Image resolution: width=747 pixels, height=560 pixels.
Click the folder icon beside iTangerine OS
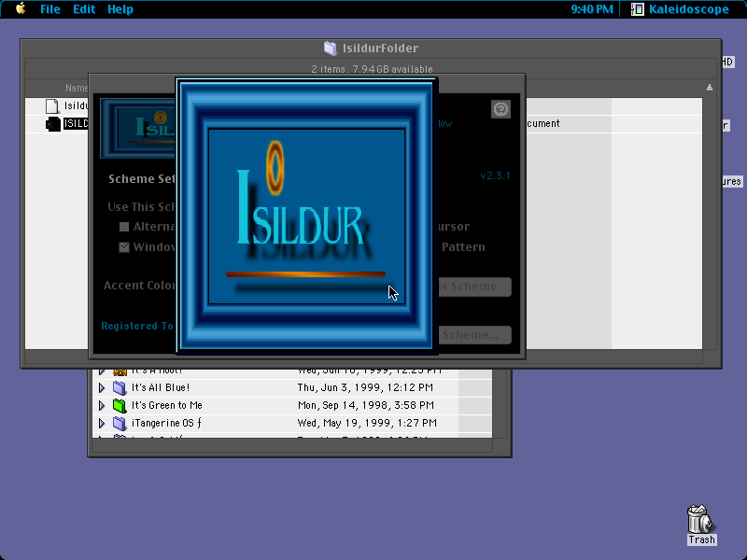click(120, 423)
